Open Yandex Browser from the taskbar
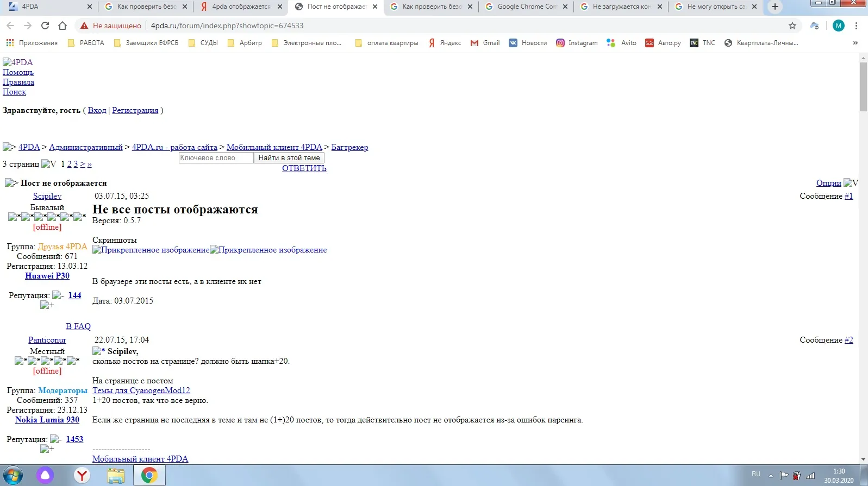 [x=82, y=476]
